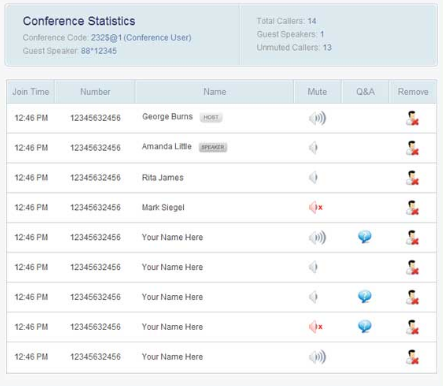Viewport: 443px width, 386px height.
Task: Click the SPEAKER badge next to Amanda Little
Action: tap(213, 147)
